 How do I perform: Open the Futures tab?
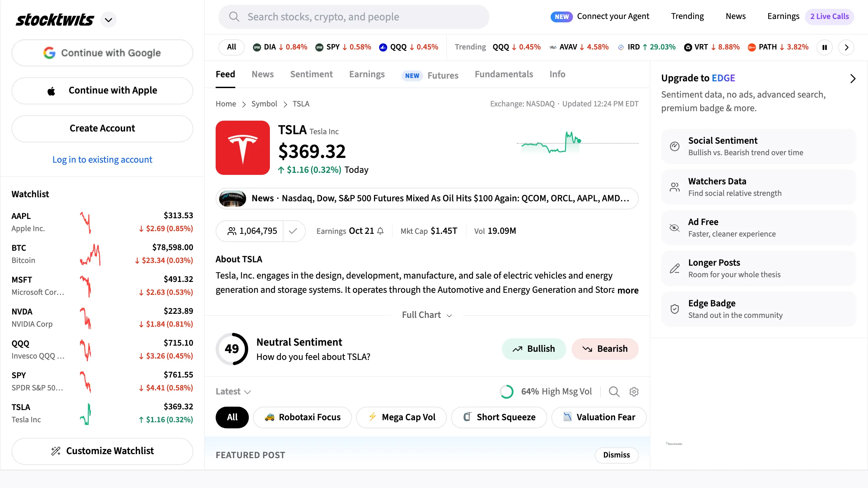[x=430, y=75]
